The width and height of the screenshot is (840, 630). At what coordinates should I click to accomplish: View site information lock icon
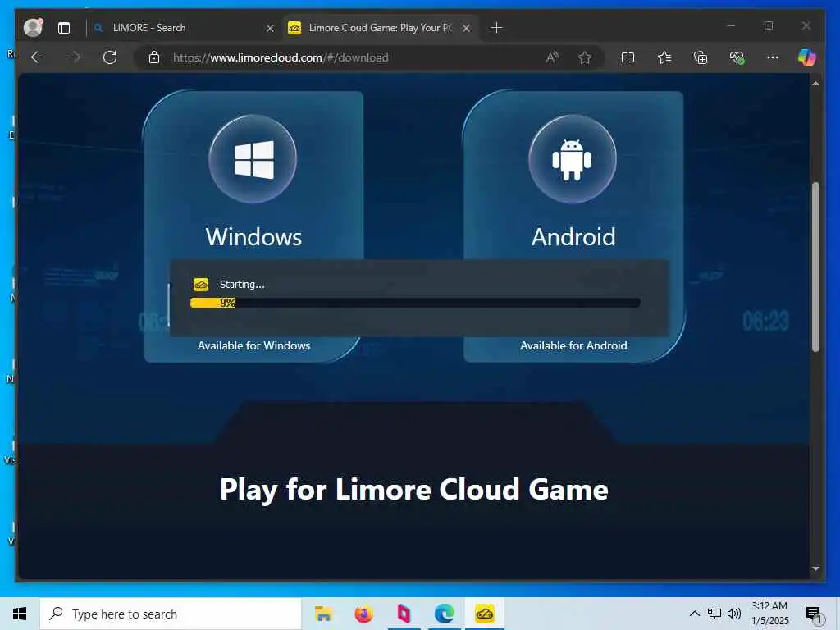click(154, 57)
